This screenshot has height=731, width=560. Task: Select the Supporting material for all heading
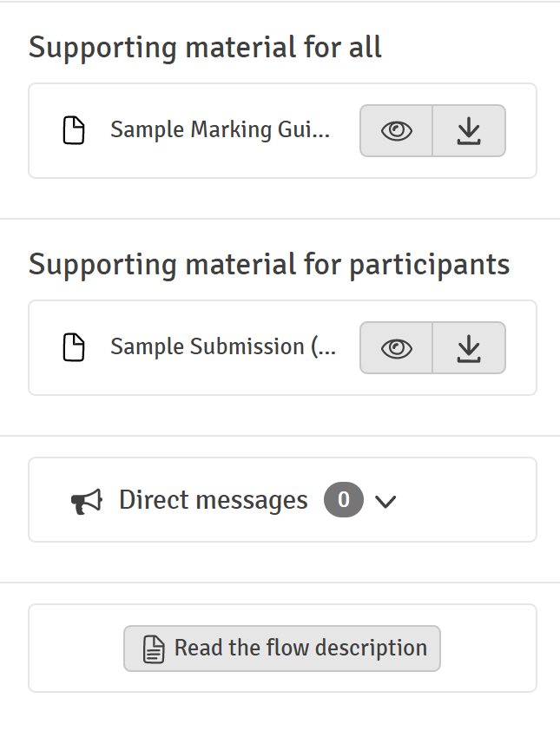click(x=205, y=48)
